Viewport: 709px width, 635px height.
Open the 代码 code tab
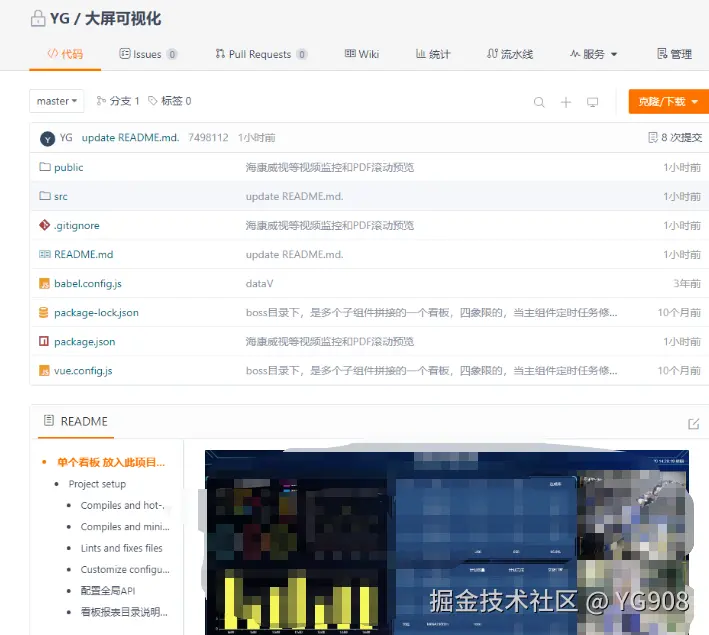pyautogui.click(x=65, y=54)
